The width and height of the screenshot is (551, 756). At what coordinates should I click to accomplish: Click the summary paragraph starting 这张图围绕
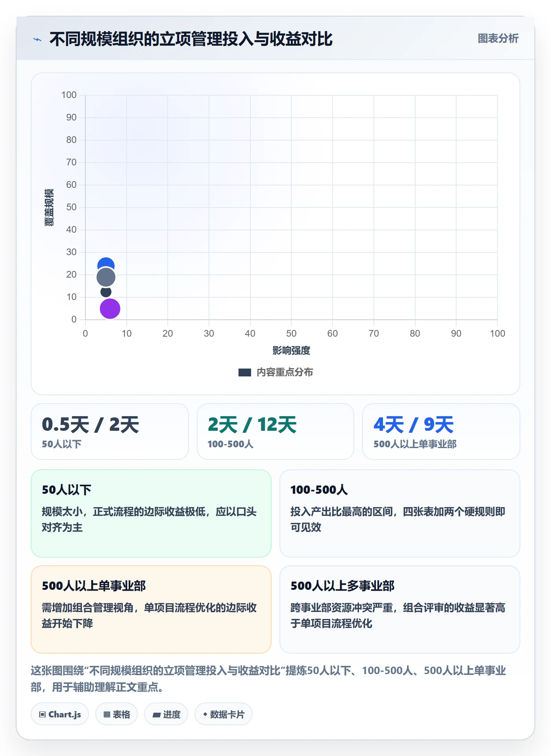[x=268, y=678]
